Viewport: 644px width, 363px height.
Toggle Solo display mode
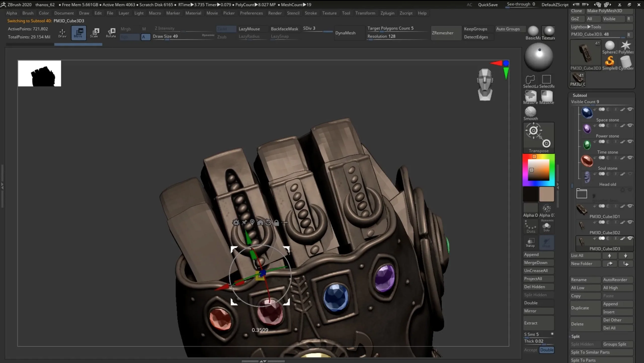coord(546,226)
